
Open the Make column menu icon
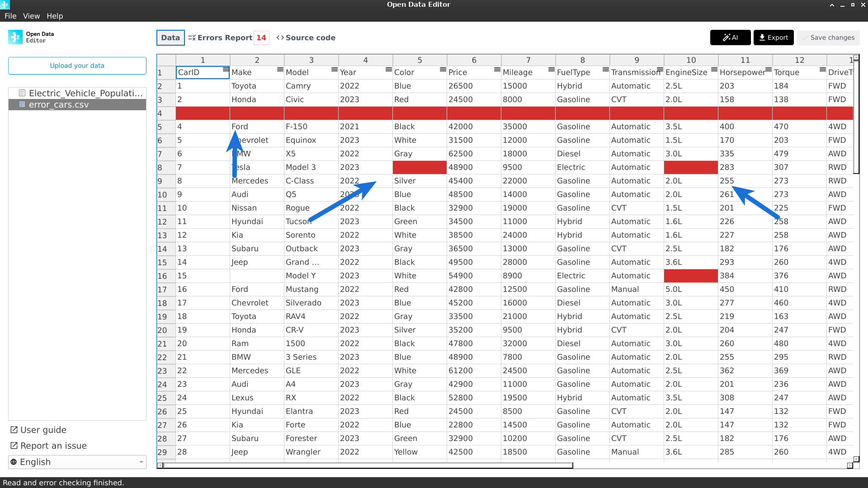(x=280, y=70)
